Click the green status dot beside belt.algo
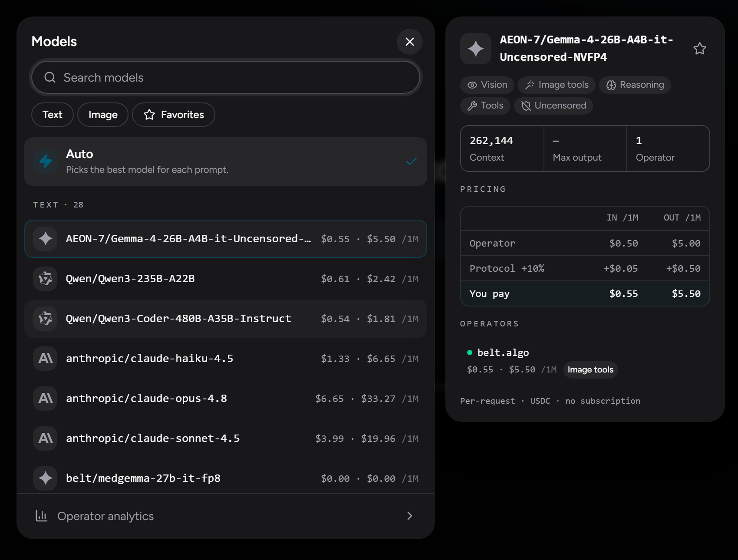Image resolution: width=738 pixels, height=560 pixels. [x=469, y=352]
